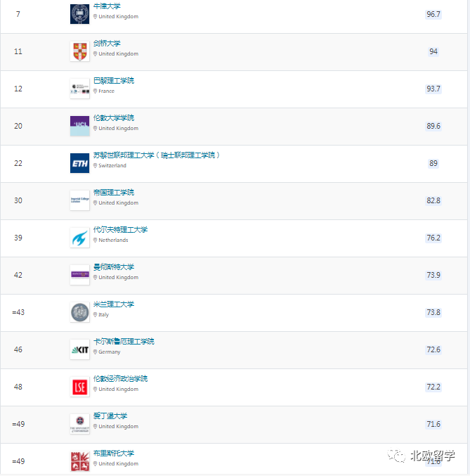
Task: Click the blue ETH logo
Action: [x=80, y=163]
